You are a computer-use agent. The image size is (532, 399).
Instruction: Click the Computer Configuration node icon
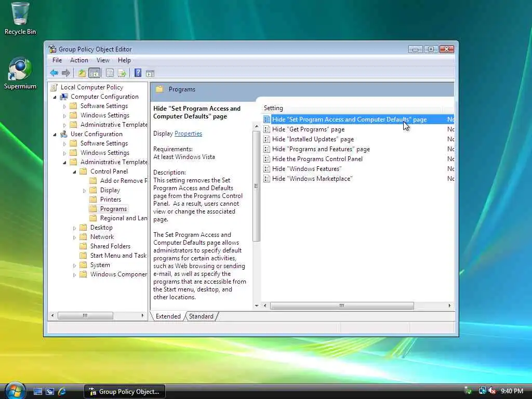64,97
